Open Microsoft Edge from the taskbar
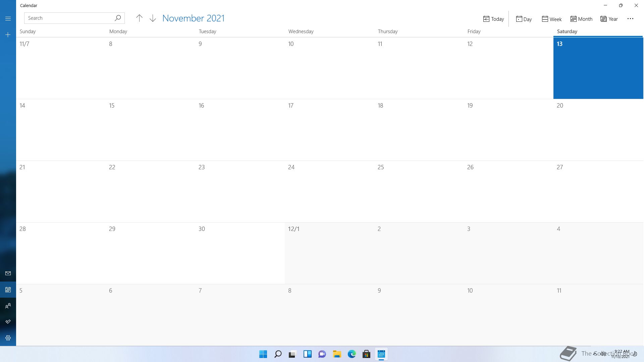Viewport: 644px width, 362px height. pyautogui.click(x=352, y=354)
